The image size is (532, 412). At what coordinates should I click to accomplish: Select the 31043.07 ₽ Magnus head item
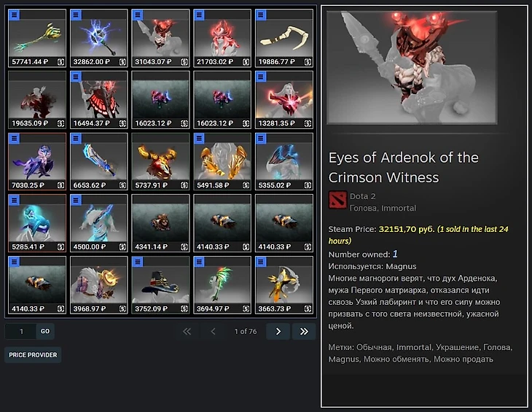160,38
